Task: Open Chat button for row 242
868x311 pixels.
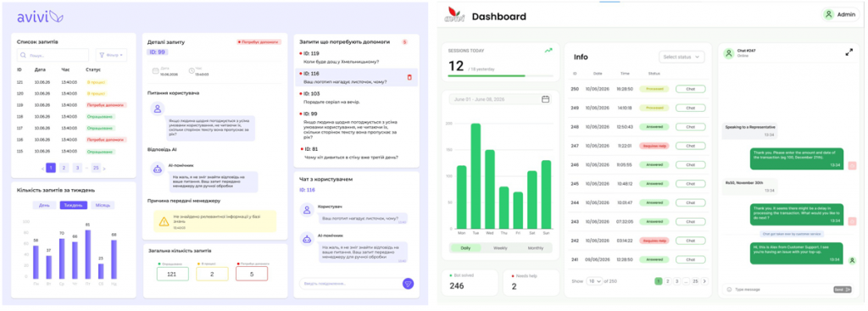Action: 690,241
